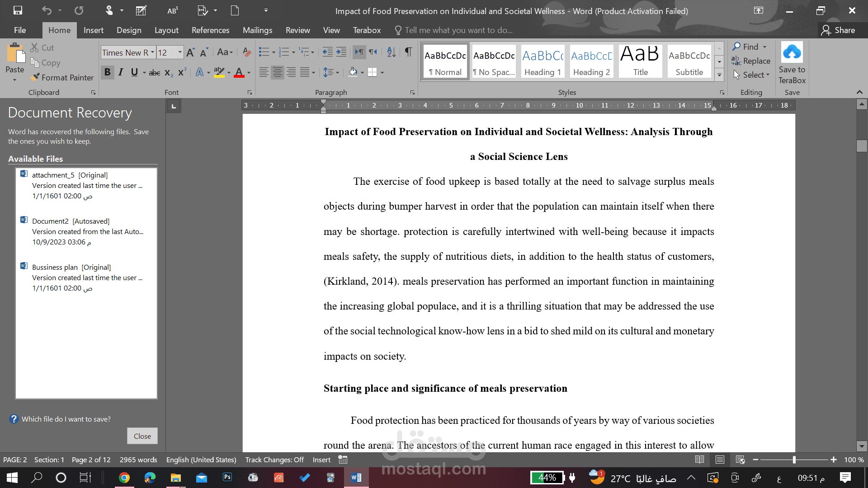Click the Save to TeraBox cloud icon
The width and height of the screenshot is (868, 488).
792,52
